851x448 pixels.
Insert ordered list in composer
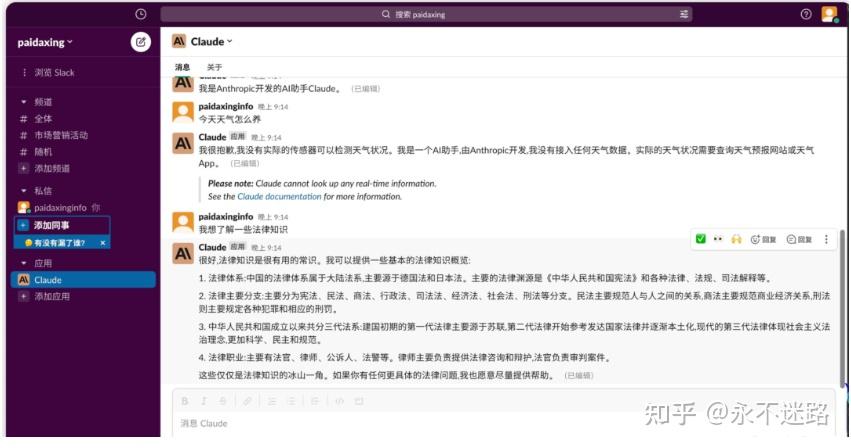272,401
